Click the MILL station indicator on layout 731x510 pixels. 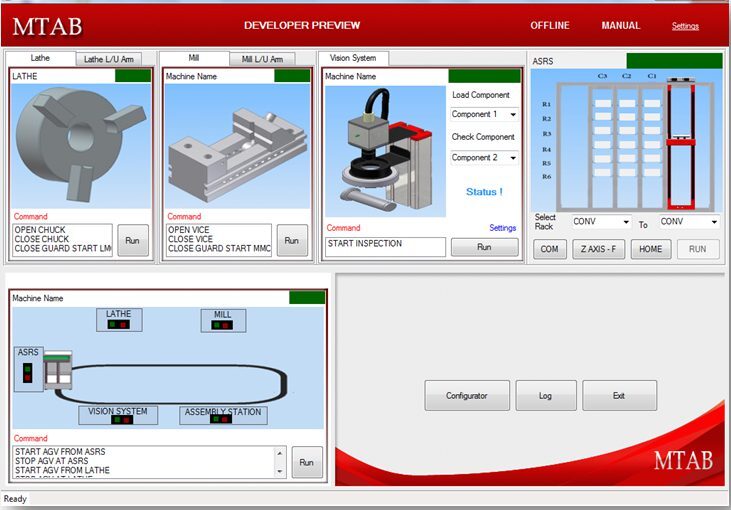[x=223, y=321]
